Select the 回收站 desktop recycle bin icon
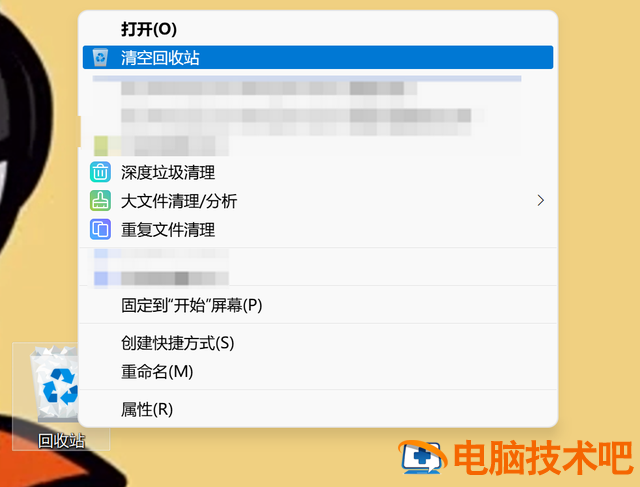The height and width of the screenshot is (487, 640). click(55, 385)
